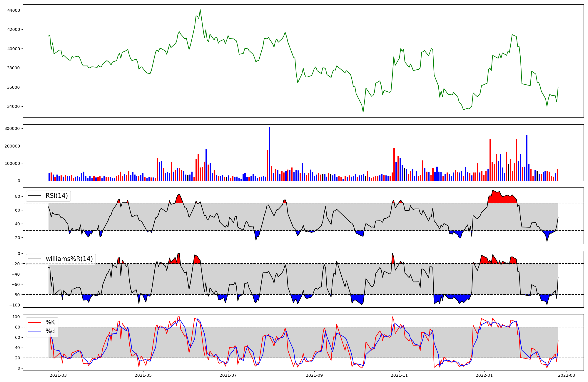Click the 2021-05 x-axis date label

[143, 375]
